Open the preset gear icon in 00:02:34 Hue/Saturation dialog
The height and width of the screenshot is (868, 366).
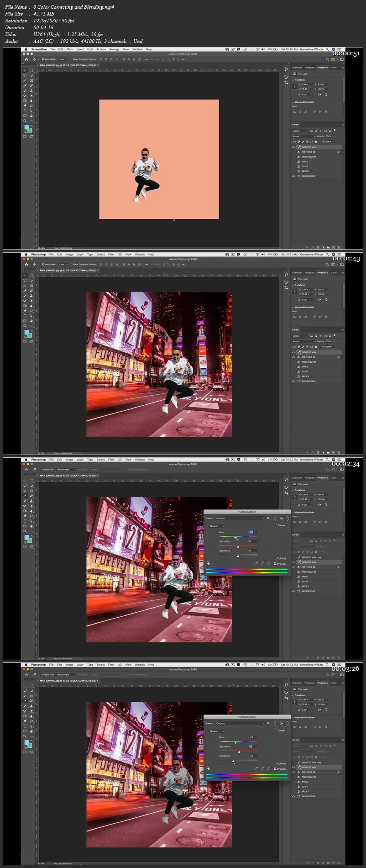coord(268,518)
